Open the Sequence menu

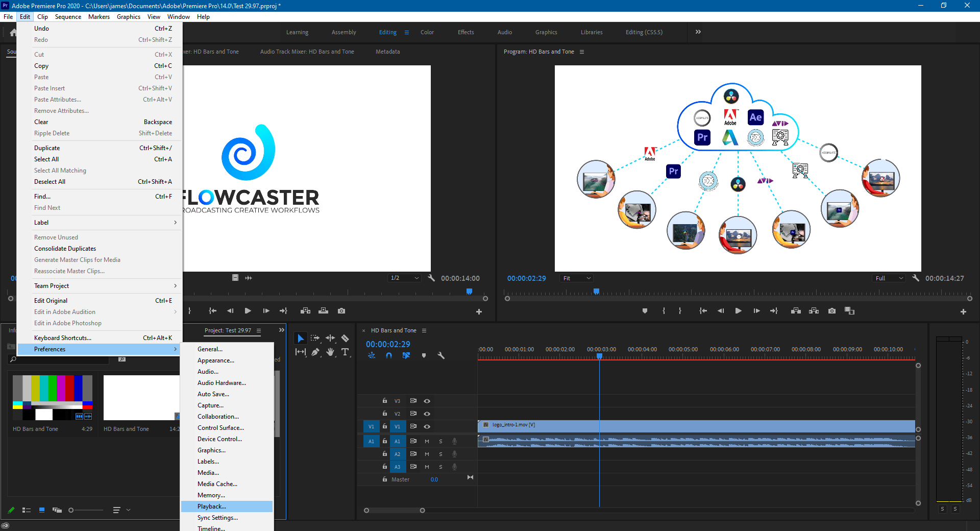click(x=68, y=17)
